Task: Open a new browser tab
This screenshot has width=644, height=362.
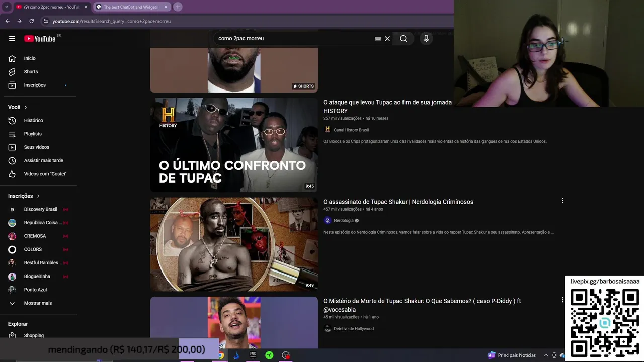Action: point(178,7)
